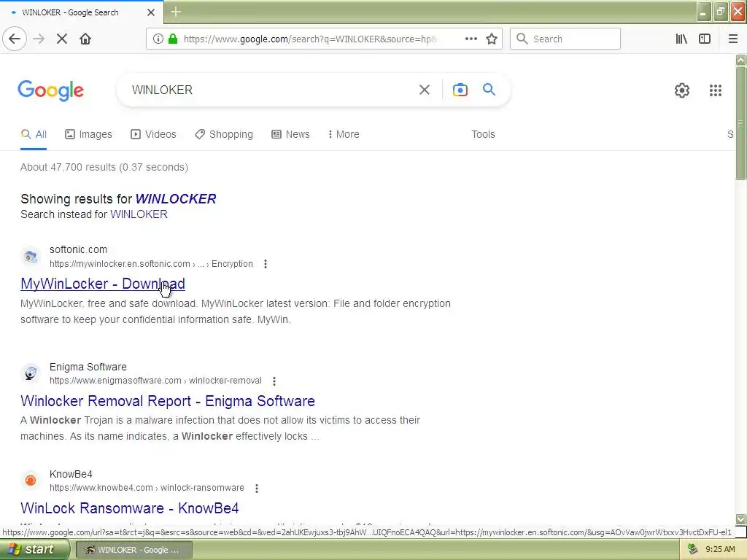Show site information icon in address bar
This screenshot has width=747, height=560.
158,39
